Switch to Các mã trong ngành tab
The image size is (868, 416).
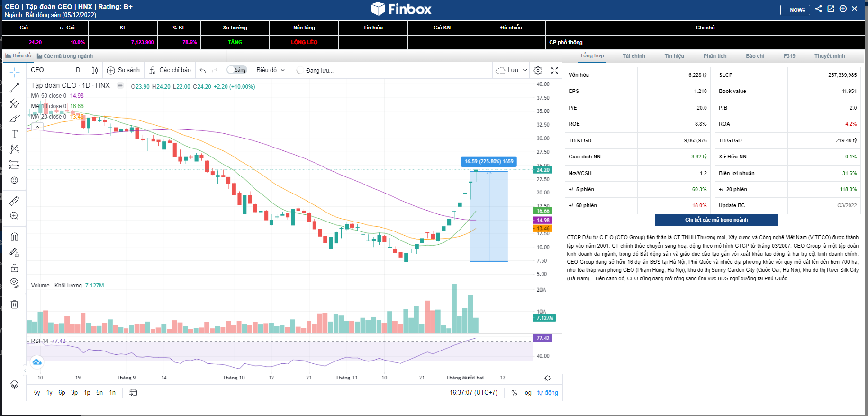click(x=65, y=56)
